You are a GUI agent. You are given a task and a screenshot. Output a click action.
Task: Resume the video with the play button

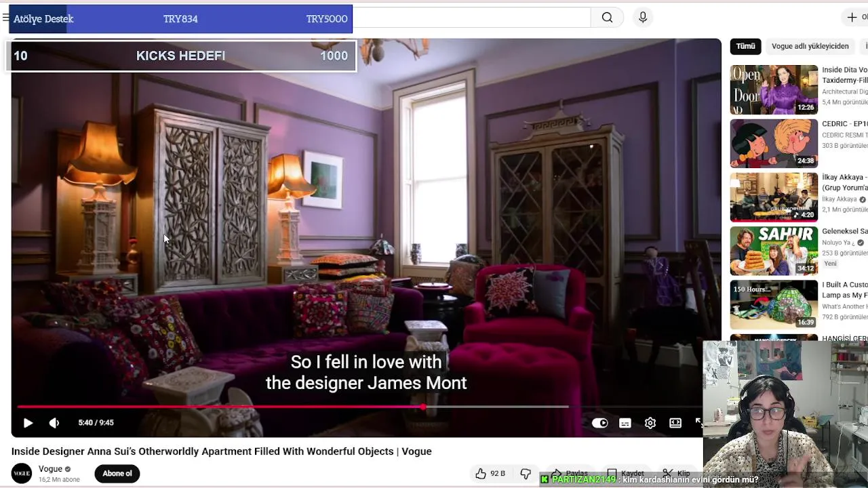[28, 423]
